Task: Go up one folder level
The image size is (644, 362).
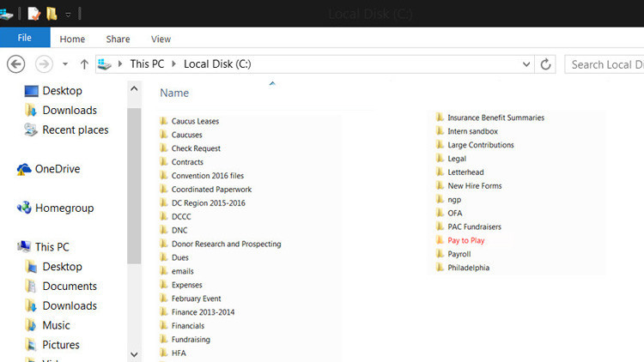Action: click(84, 64)
